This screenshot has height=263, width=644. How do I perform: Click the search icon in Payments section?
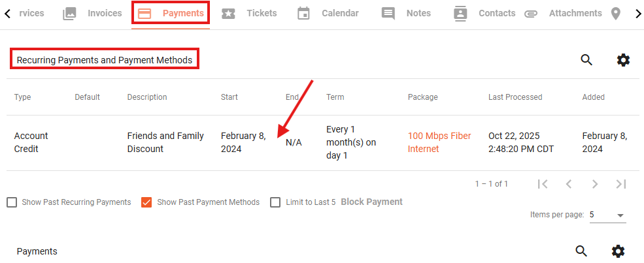[581, 251]
